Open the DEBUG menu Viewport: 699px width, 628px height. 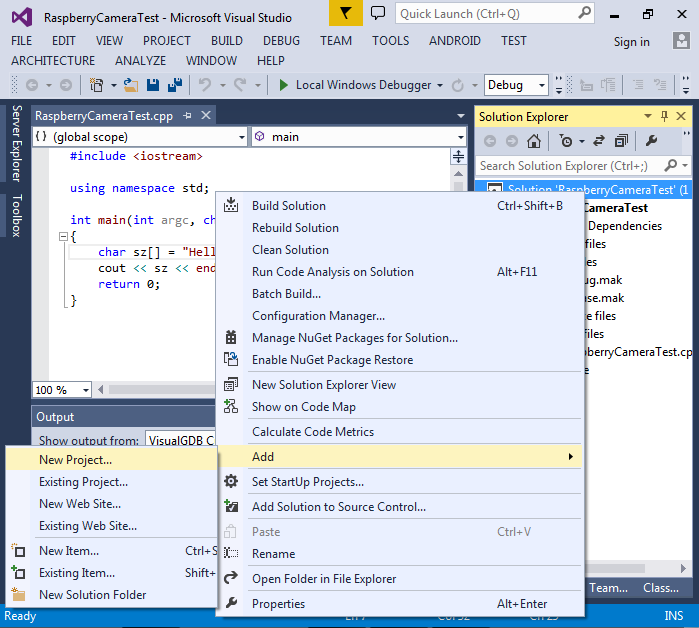281,41
